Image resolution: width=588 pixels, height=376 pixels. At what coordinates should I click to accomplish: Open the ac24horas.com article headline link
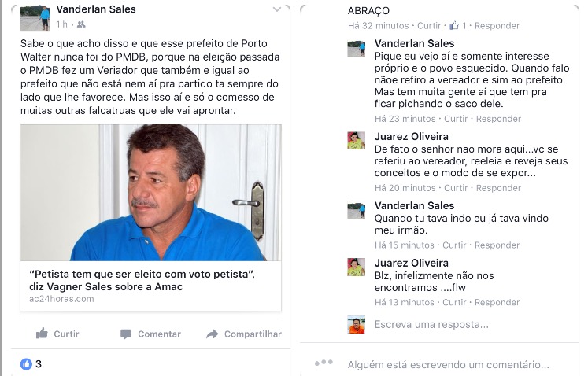click(x=142, y=280)
